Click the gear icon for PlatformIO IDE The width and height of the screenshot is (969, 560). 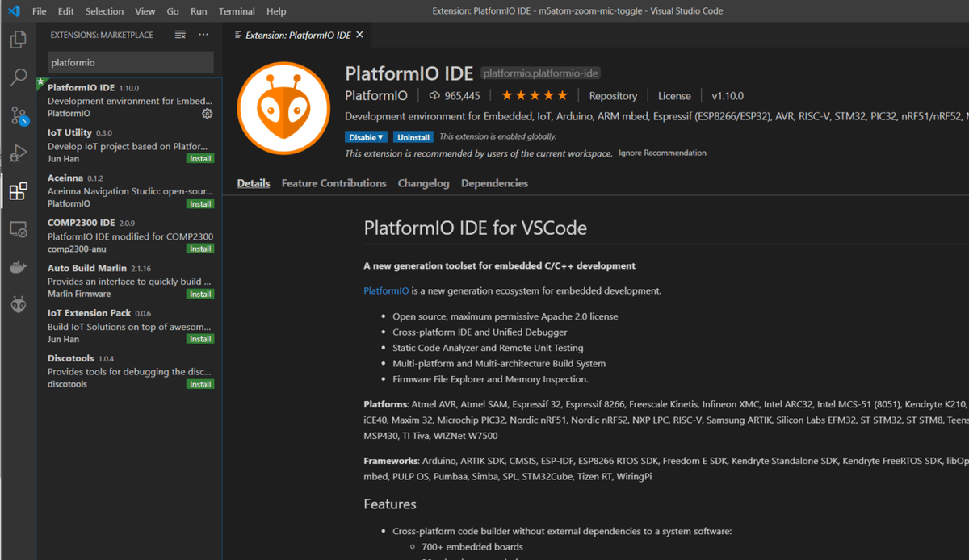click(208, 114)
